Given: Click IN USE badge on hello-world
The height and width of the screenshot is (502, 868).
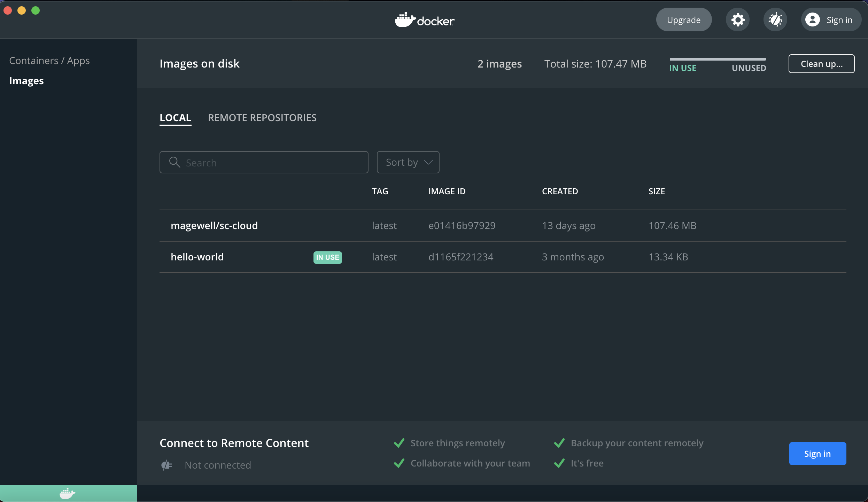Looking at the screenshot, I should pyautogui.click(x=327, y=257).
